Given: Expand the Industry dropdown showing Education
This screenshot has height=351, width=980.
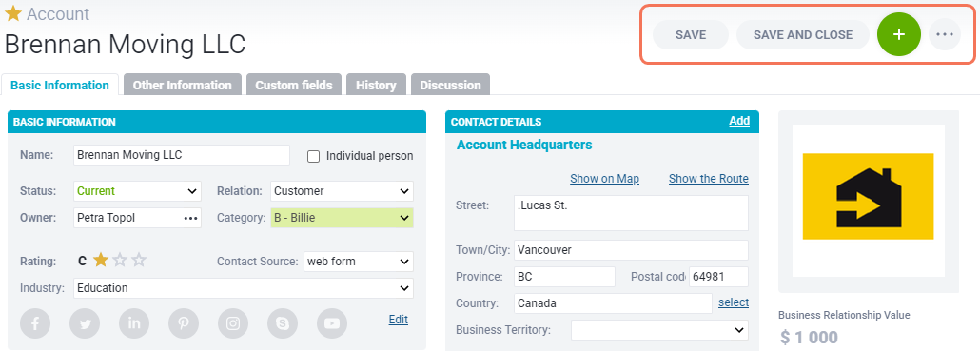Looking at the screenshot, I should [244, 288].
